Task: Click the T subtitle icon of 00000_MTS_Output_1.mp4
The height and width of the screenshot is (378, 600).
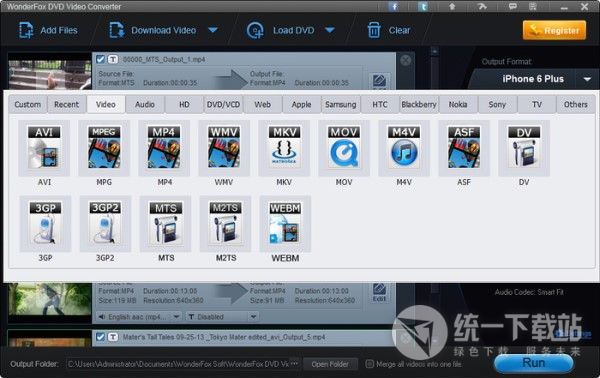Action: 112,59
